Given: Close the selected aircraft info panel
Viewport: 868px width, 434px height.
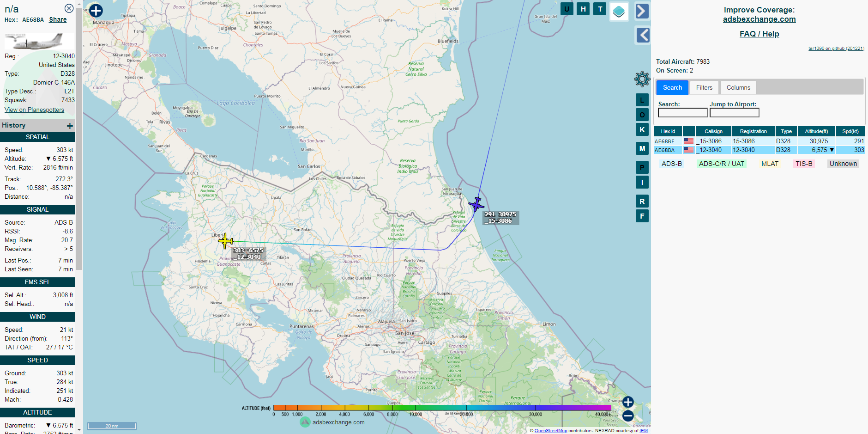Looking at the screenshot, I should click(x=69, y=8).
